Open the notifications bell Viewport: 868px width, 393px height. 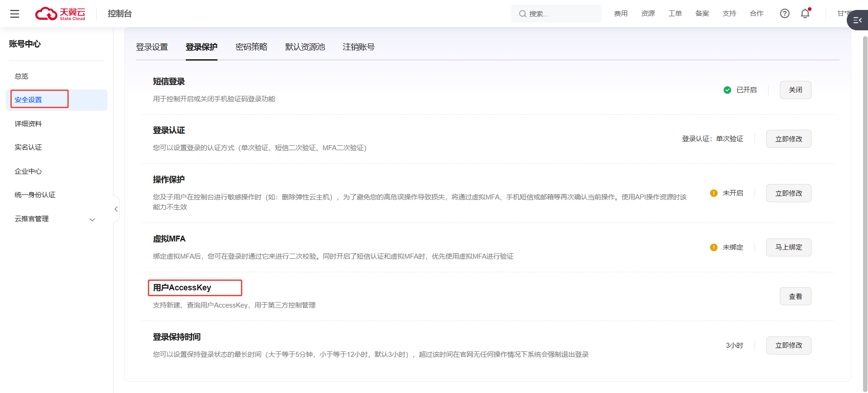pos(805,14)
